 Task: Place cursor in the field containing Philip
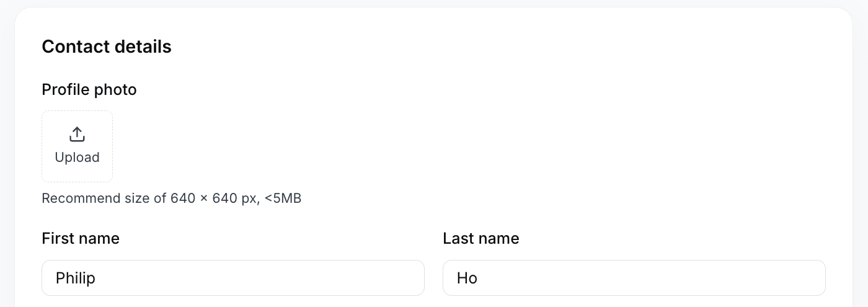pos(233,278)
